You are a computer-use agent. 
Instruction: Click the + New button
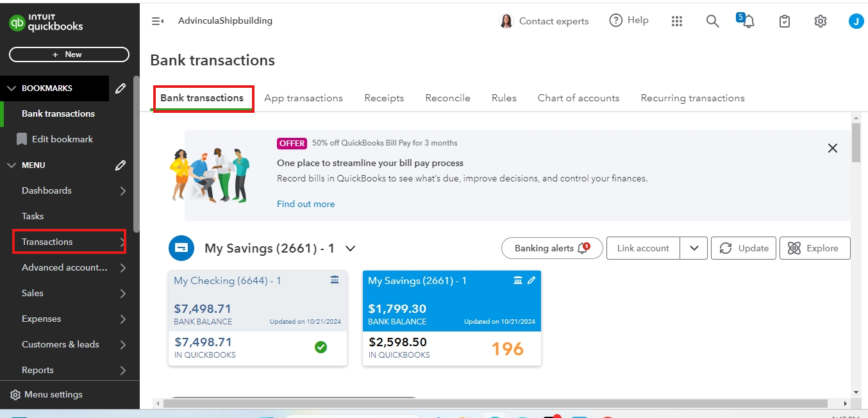(69, 54)
